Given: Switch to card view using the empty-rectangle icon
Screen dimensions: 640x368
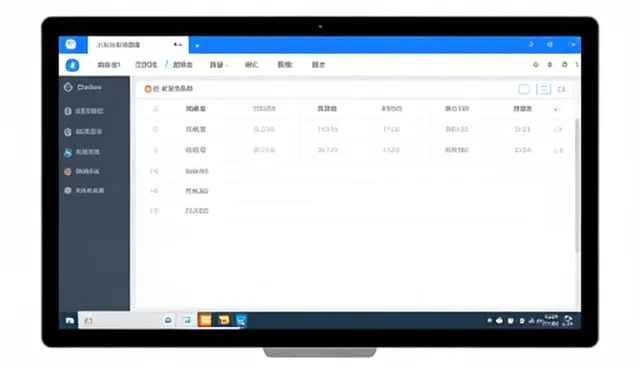Looking at the screenshot, I should coord(524,89).
